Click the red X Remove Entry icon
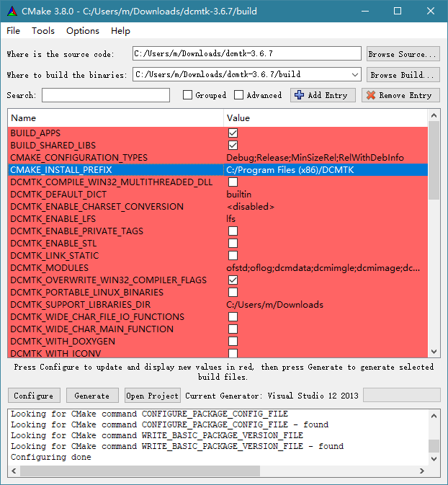 coord(371,95)
